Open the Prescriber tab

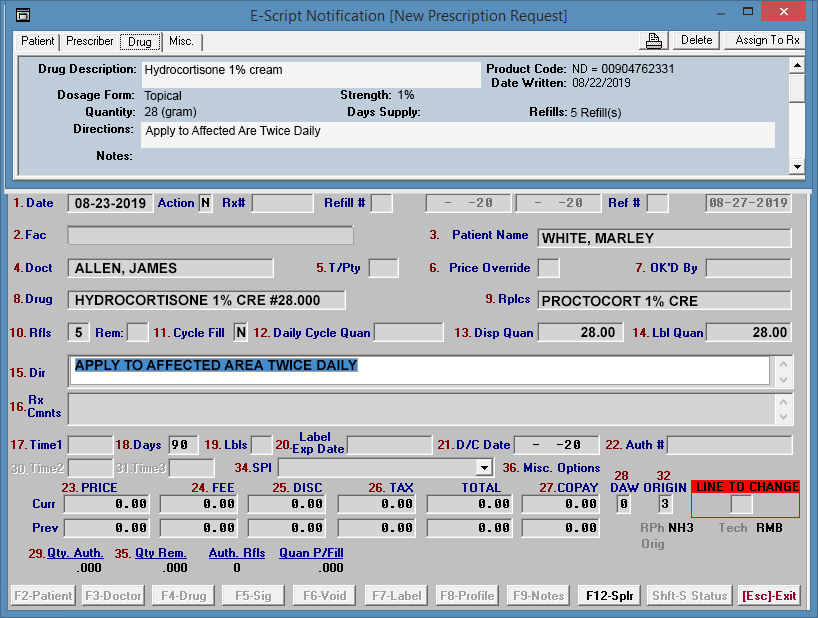[x=90, y=41]
